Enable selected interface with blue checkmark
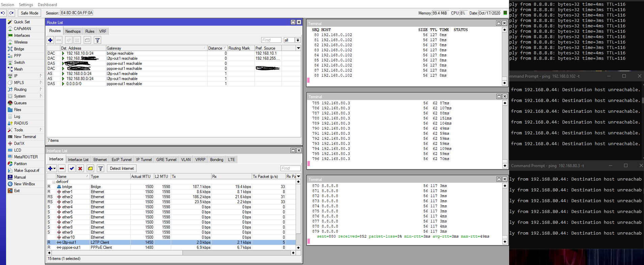The width and height of the screenshot is (644, 265). (72, 168)
